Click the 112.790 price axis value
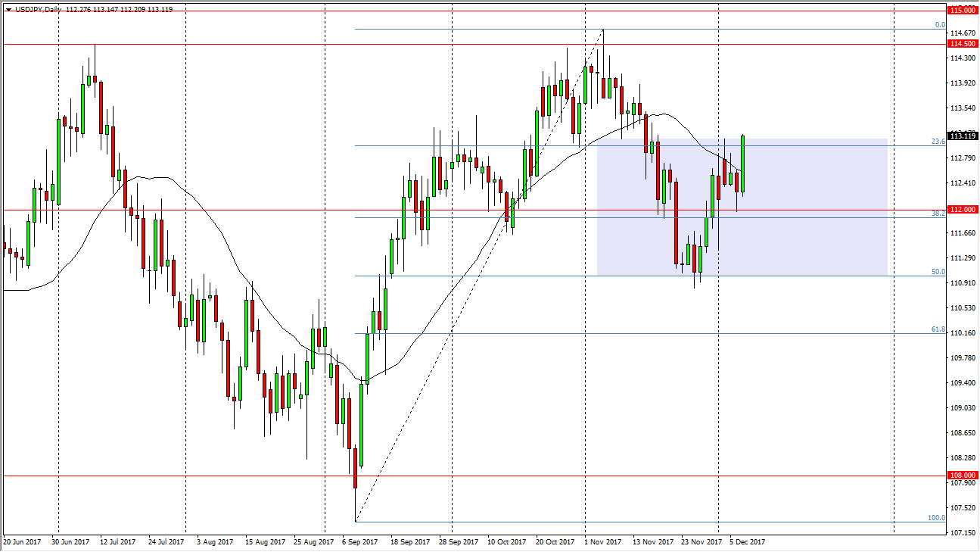The width and height of the screenshot is (980, 552). 962,158
